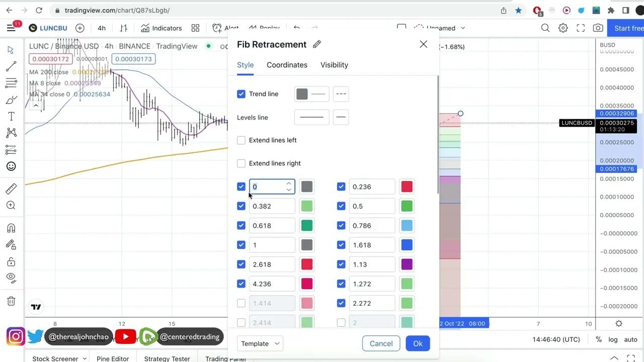Select the Text annotation tool
Viewport: 644px width, 362px height.
coord(11,116)
